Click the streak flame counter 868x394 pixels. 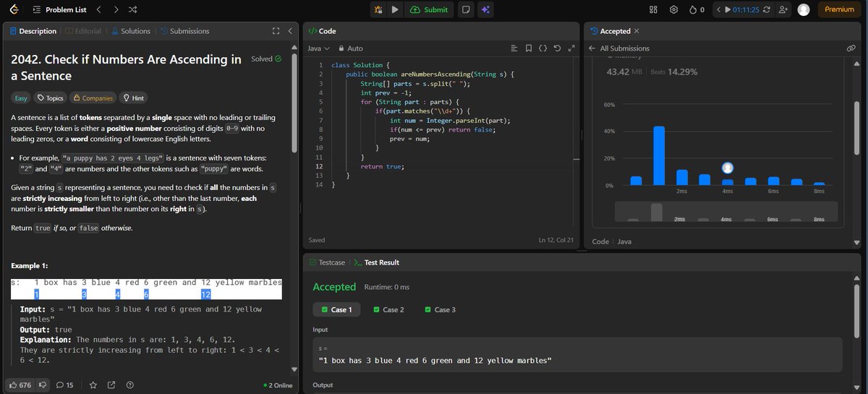coord(697,9)
